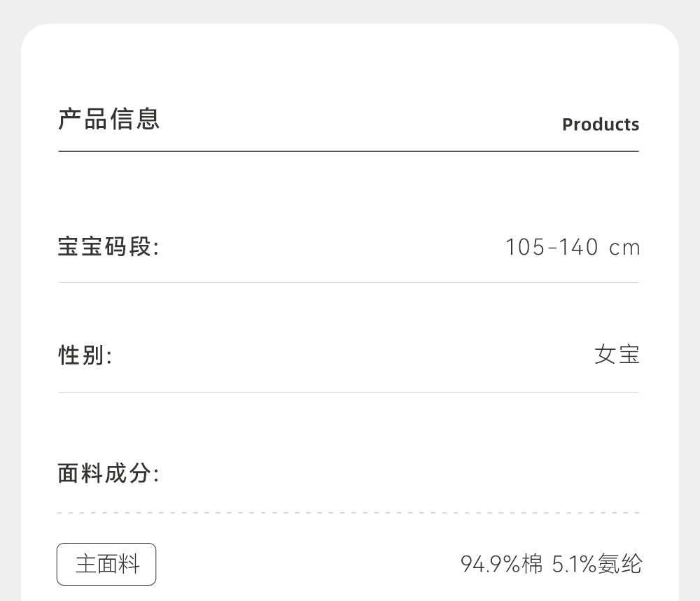
Task: Click the cm unit text
Action: click(x=624, y=248)
